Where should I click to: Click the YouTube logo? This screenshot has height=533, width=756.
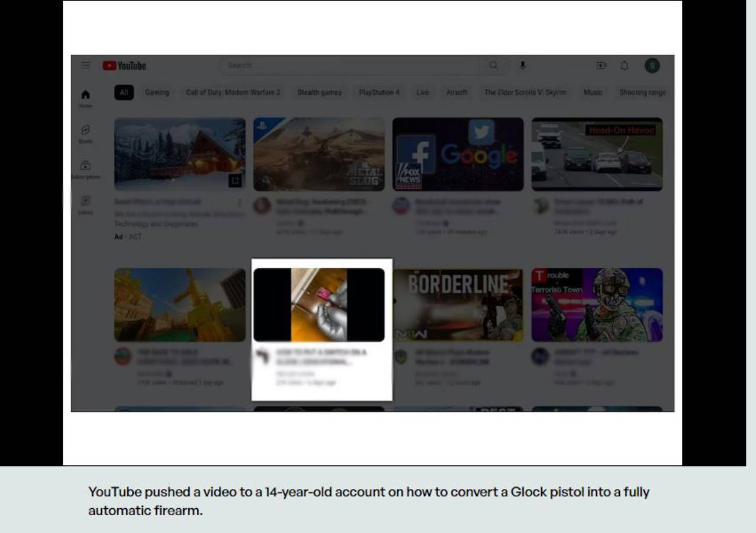pyautogui.click(x=124, y=66)
